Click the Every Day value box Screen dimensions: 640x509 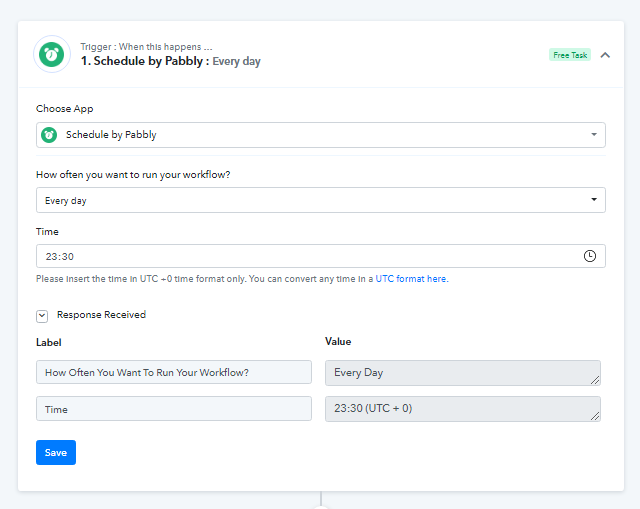click(x=463, y=373)
